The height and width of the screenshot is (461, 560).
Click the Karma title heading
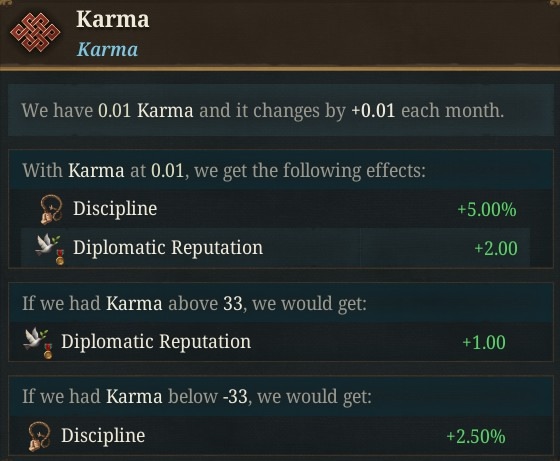point(112,19)
